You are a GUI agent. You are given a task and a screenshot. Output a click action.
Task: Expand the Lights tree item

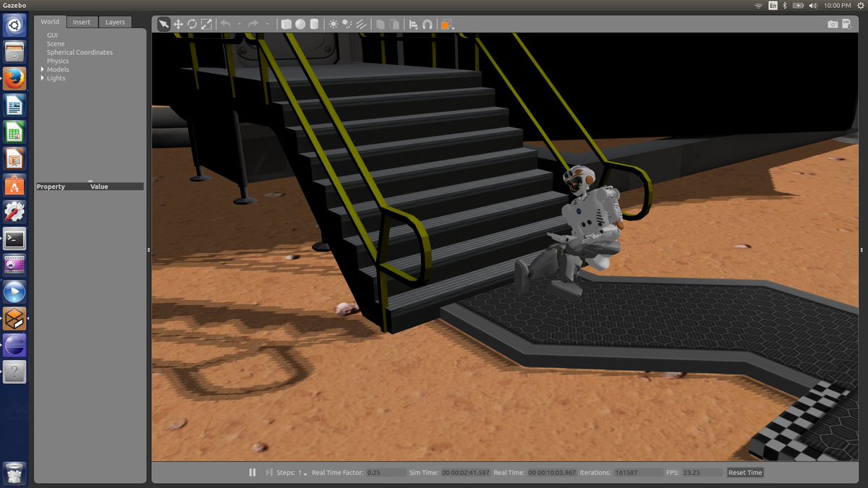42,77
